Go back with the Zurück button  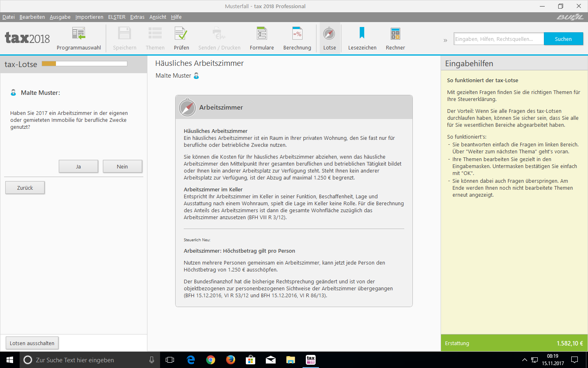tap(25, 188)
